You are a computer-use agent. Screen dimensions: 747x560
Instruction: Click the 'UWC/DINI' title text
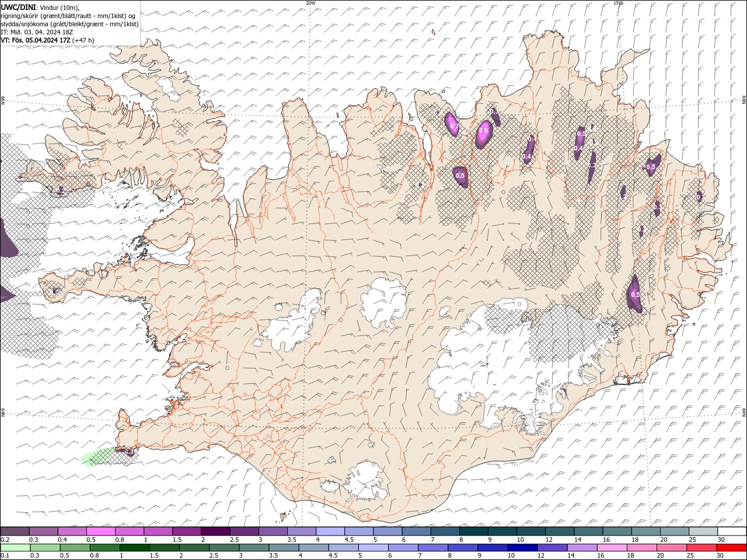(x=18, y=6)
